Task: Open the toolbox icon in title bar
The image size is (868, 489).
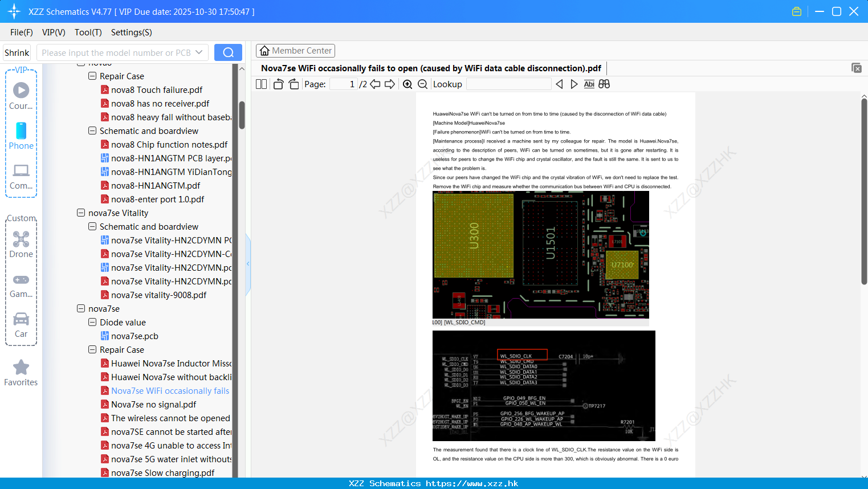Action: 797,11
